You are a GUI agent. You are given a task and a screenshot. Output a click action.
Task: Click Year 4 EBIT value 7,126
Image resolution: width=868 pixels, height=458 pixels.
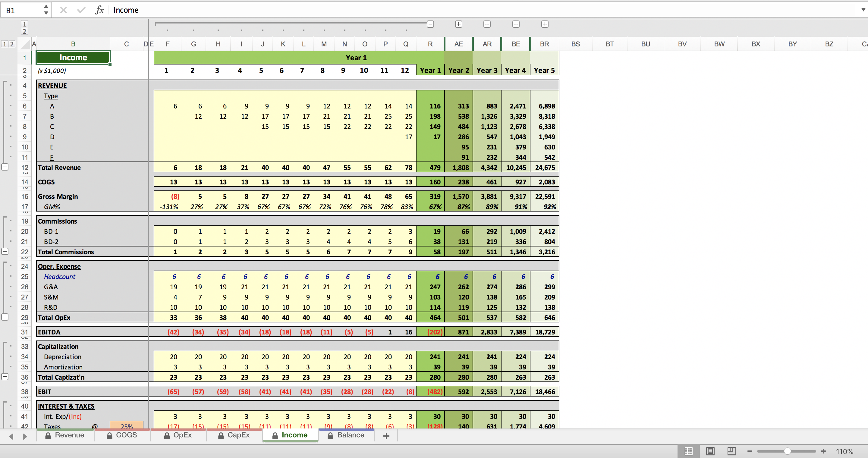point(516,392)
